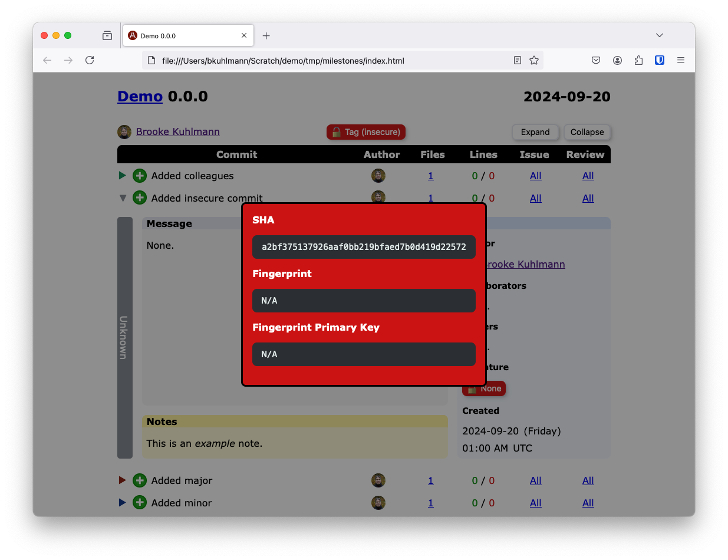Click the 2024-09-20 date heading
Screen dimensions: 728x560
point(566,97)
